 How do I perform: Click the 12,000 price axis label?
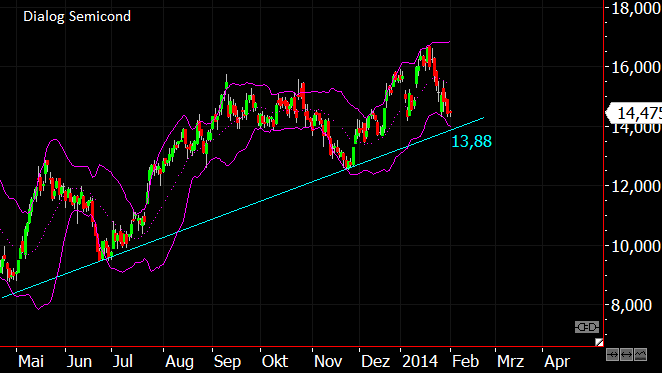[x=636, y=186]
